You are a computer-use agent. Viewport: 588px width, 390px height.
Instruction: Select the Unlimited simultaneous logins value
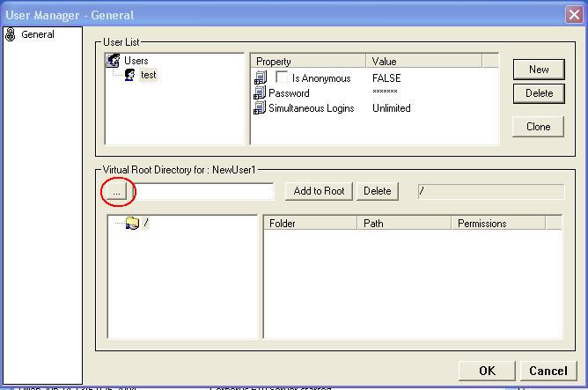pyautogui.click(x=392, y=108)
